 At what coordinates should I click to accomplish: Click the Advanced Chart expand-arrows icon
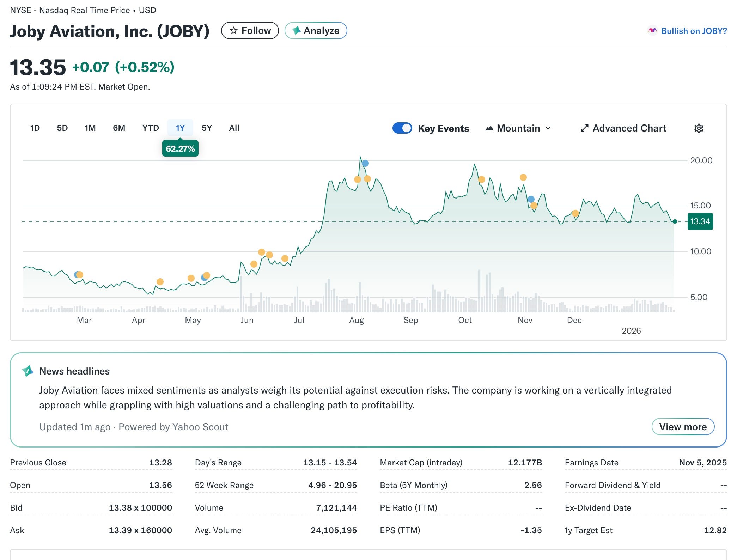[584, 128]
